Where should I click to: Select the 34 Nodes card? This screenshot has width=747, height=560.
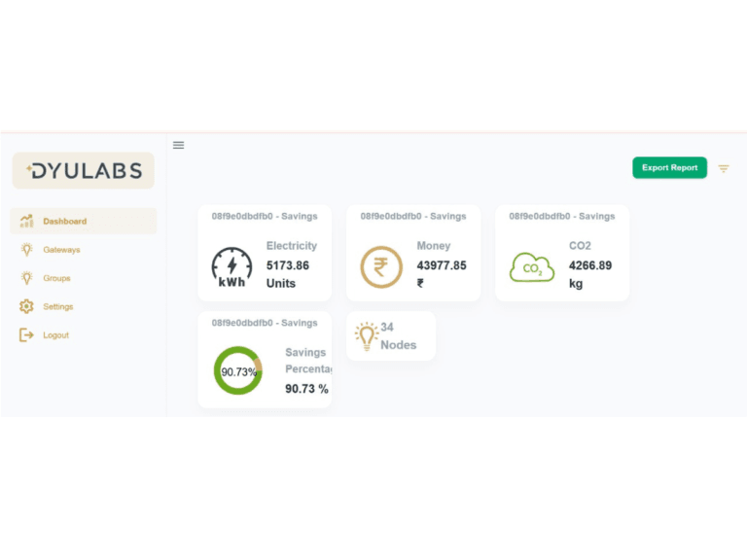(391, 336)
